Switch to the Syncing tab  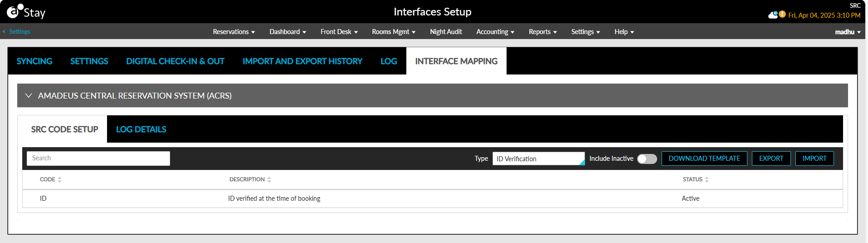click(34, 61)
